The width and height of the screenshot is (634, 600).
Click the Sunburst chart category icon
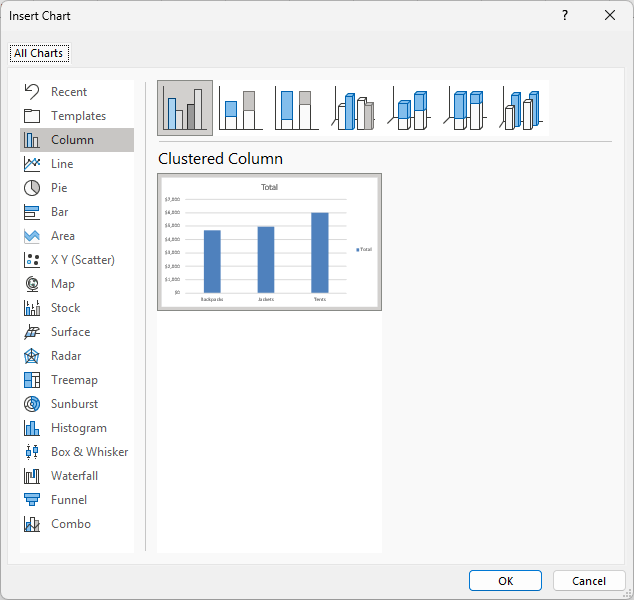pos(32,404)
